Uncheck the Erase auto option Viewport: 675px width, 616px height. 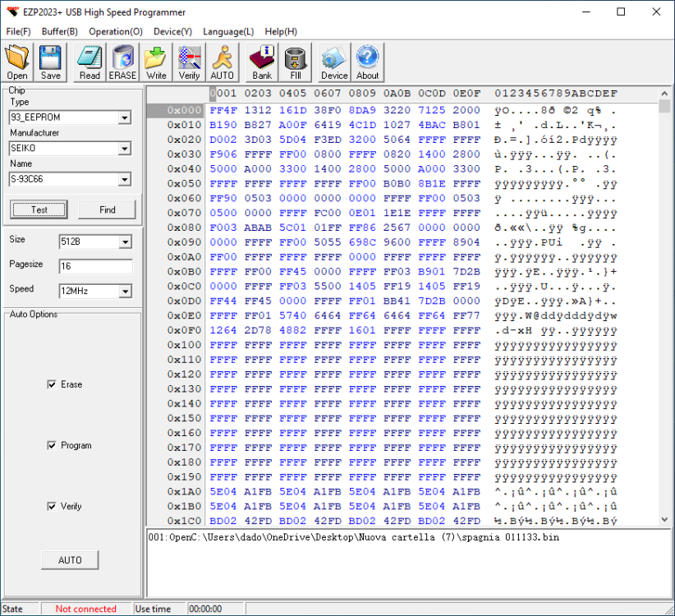(53, 384)
